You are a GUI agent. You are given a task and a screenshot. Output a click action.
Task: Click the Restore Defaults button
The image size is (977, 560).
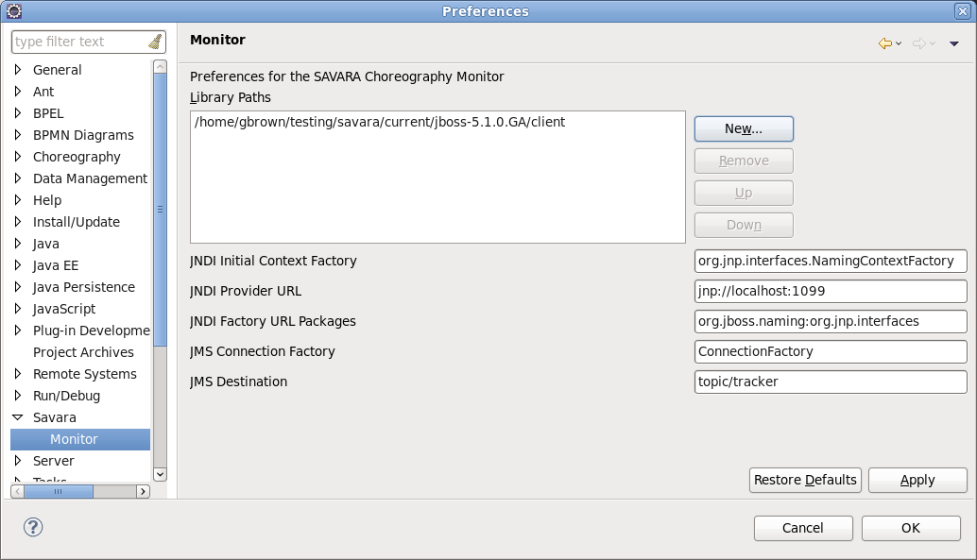click(x=805, y=480)
